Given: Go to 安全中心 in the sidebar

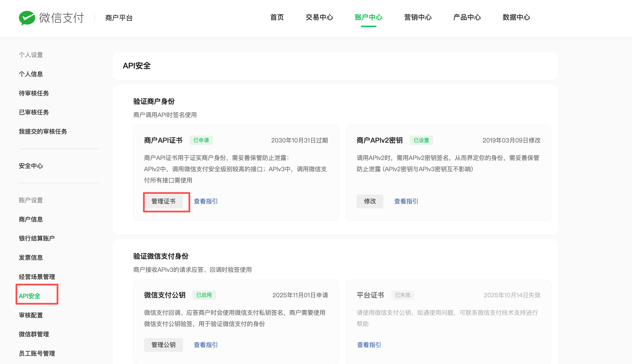Looking at the screenshot, I should click(x=31, y=166).
